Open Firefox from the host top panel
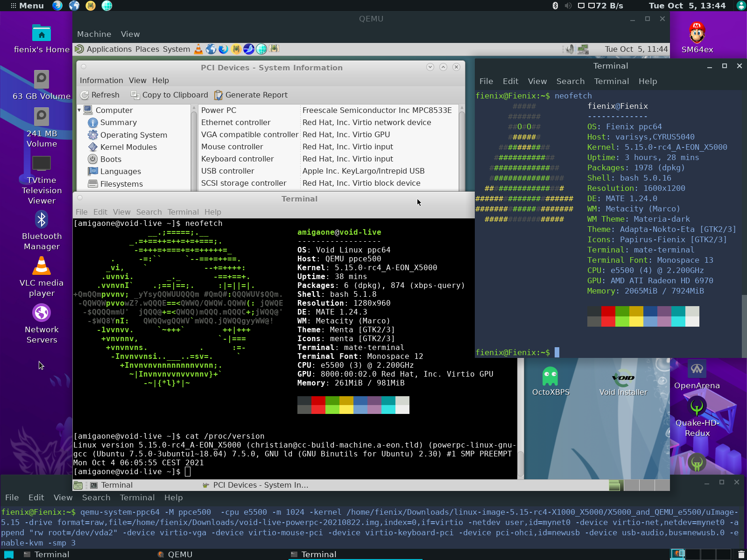The height and width of the screenshot is (560, 747). (57, 6)
